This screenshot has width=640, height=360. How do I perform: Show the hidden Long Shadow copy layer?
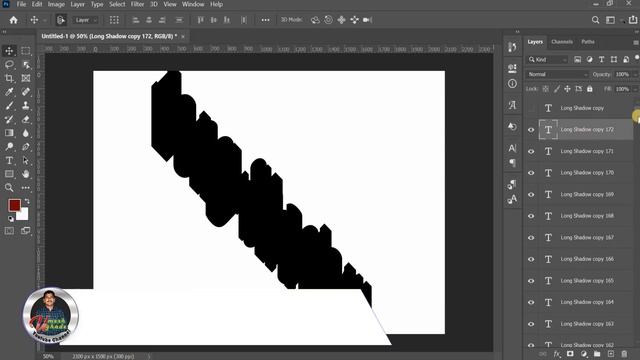point(531,108)
